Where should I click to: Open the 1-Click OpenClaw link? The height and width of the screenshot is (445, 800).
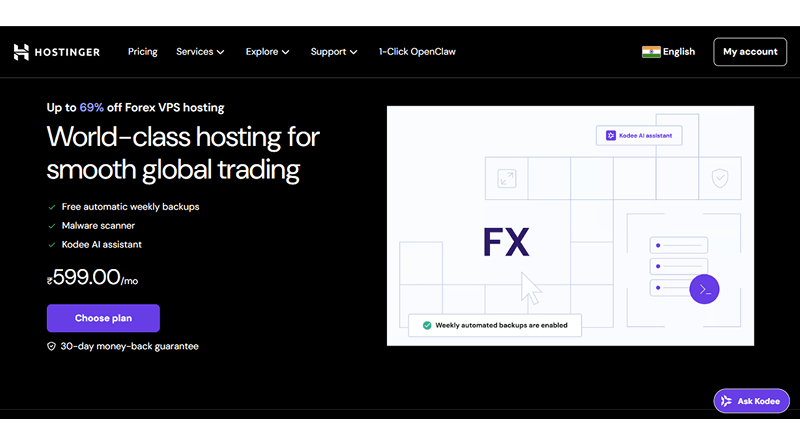point(417,52)
